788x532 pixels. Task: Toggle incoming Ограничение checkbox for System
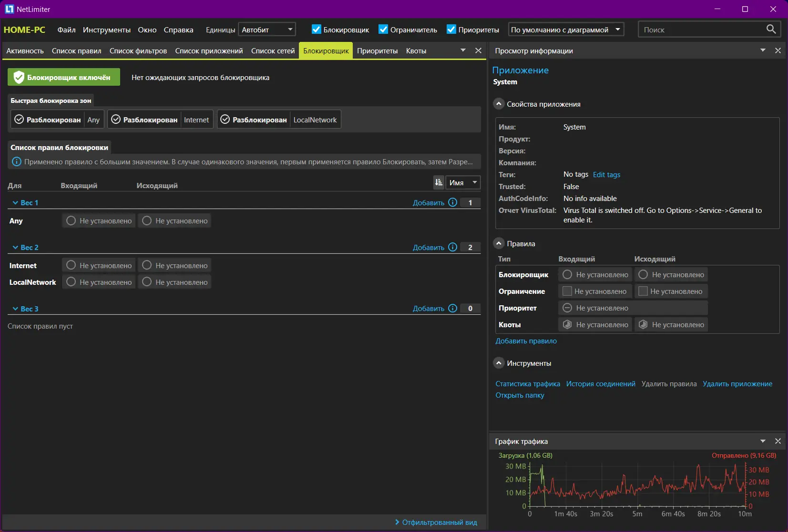tap(567, 291)
